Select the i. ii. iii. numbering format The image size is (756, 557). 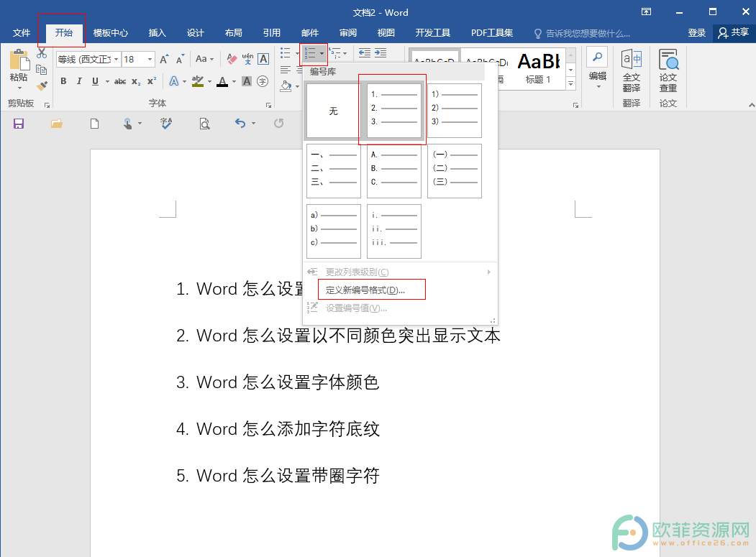coord(394,231)
